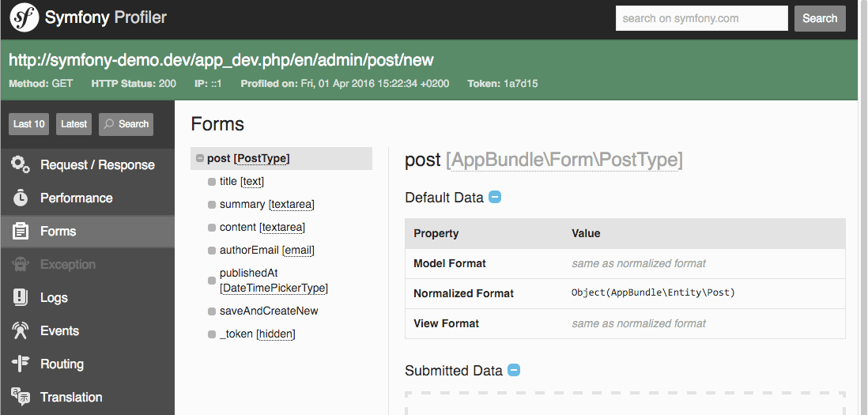This screenshot has width=868, height=415.
Task: Open the Translation panel
Action: pyautogui.click(x=88, y=397)
